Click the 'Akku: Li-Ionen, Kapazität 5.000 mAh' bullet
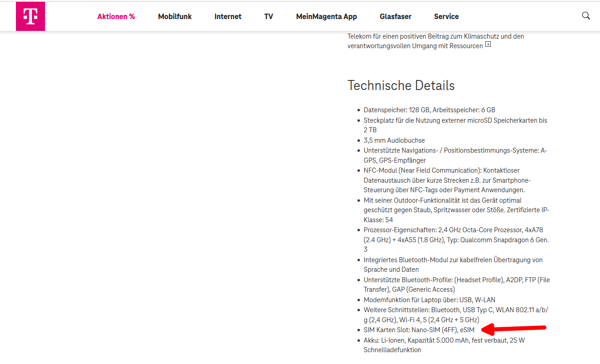This screenshot has height=364, width=600. [x=444, y=345]
